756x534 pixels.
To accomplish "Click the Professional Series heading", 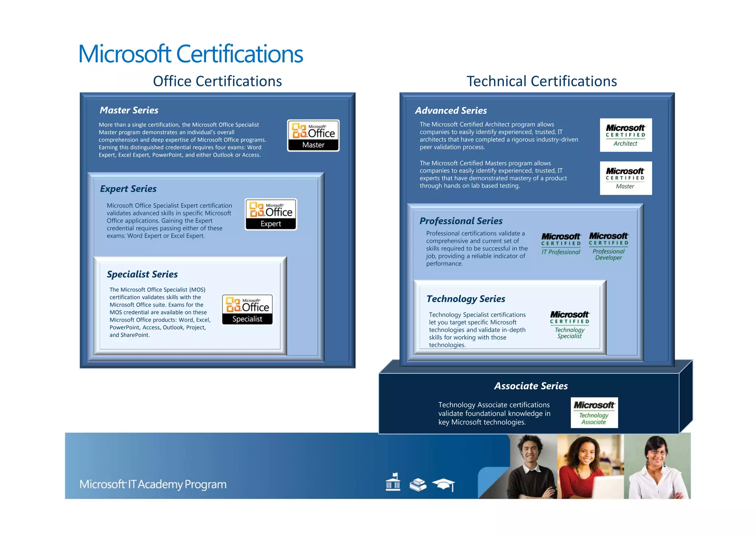I will pyautogui.click(x=461, y=221).
